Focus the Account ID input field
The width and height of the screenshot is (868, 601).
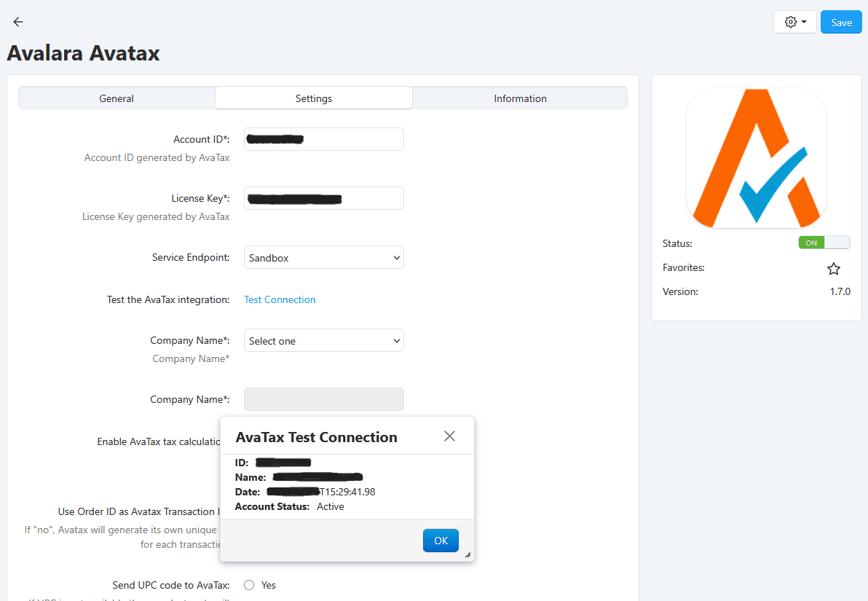point(324,139)
